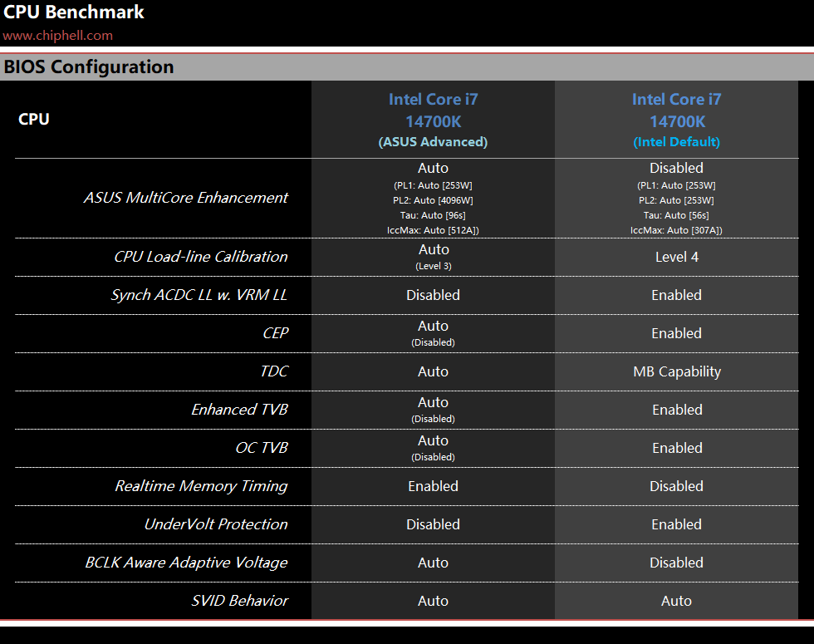
Task: Click BCLK Aware Adaptive Voltage Auto value
Action: point(433,563)
